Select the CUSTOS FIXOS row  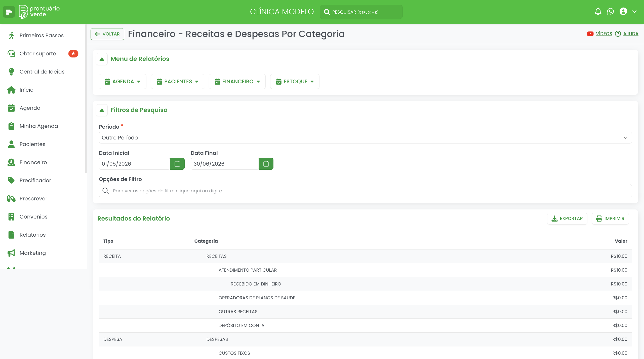coord(365,353)
